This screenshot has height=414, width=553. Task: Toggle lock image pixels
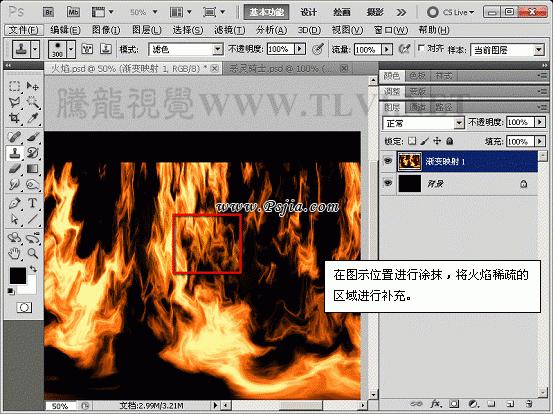point(425,141)
